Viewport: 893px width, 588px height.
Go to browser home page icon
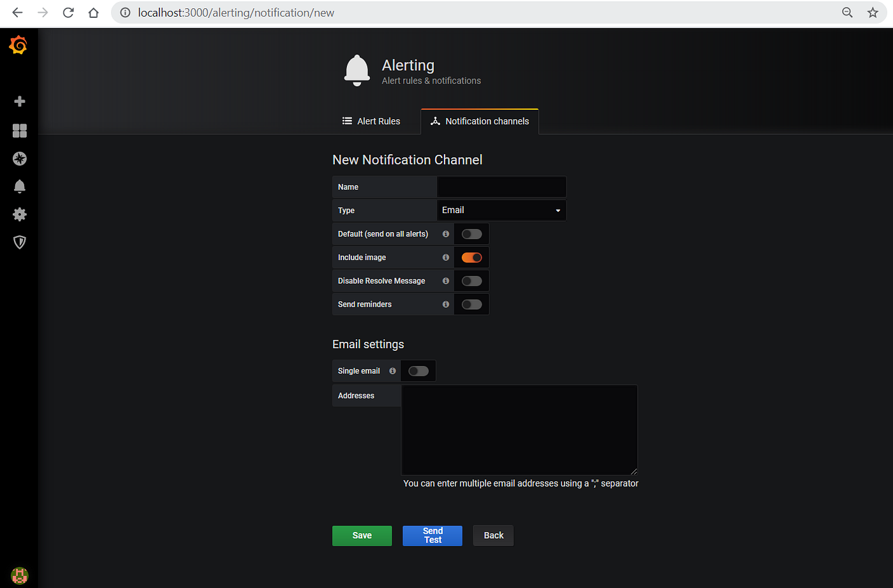(94, 13)
